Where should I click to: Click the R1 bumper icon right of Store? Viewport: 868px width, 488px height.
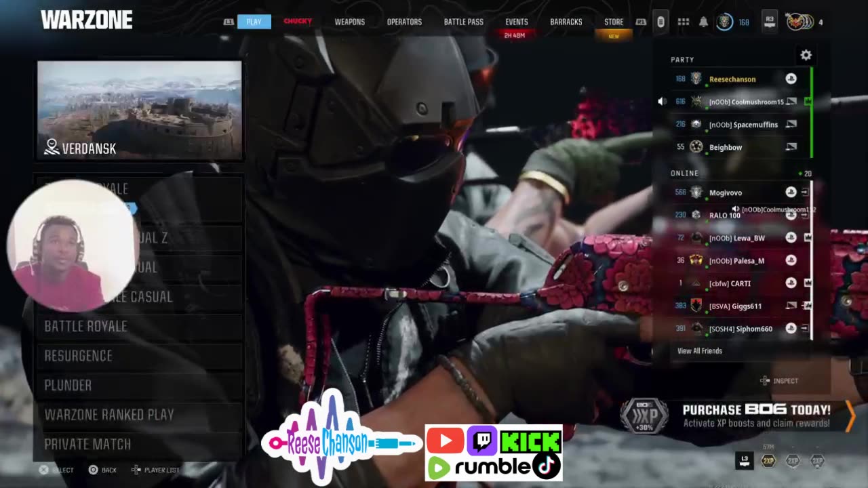pos(641,22)
